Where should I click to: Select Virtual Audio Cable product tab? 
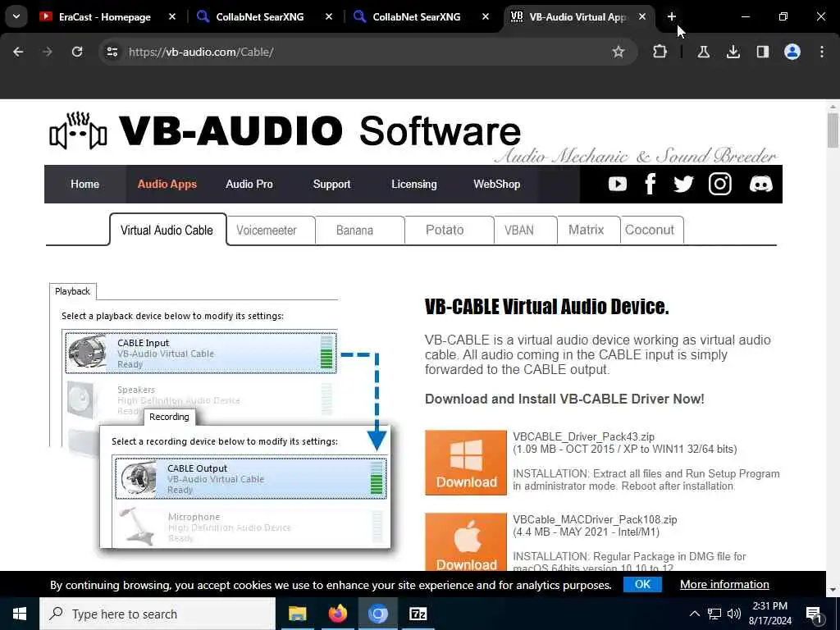pyautogui.click(x=167, y=231)
